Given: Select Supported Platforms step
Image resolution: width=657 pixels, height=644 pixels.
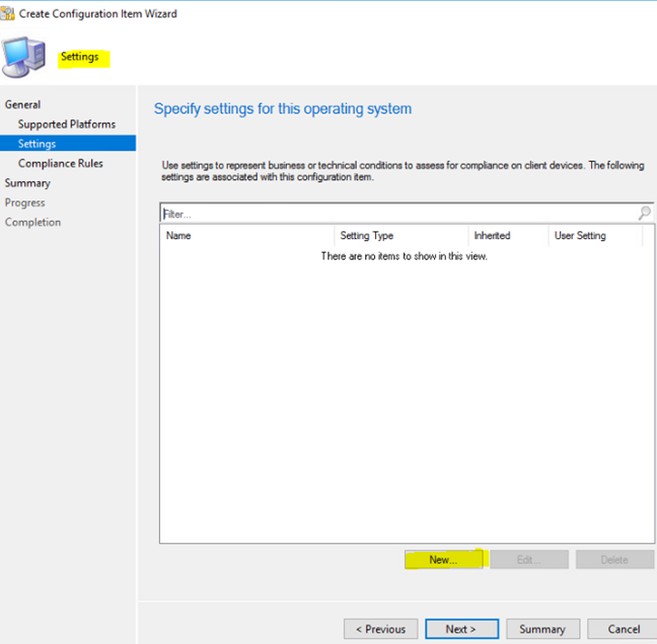Looking at the screenshot, I should point(67,124).
